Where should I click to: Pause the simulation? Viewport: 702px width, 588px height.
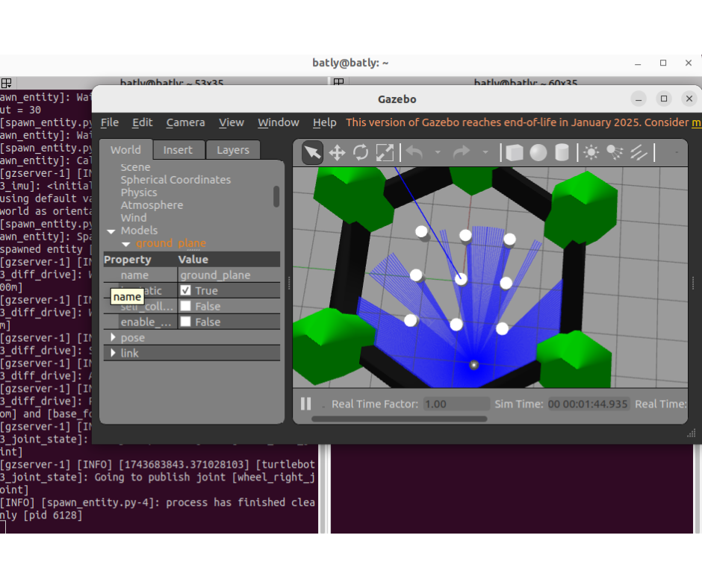coord(305,404)
